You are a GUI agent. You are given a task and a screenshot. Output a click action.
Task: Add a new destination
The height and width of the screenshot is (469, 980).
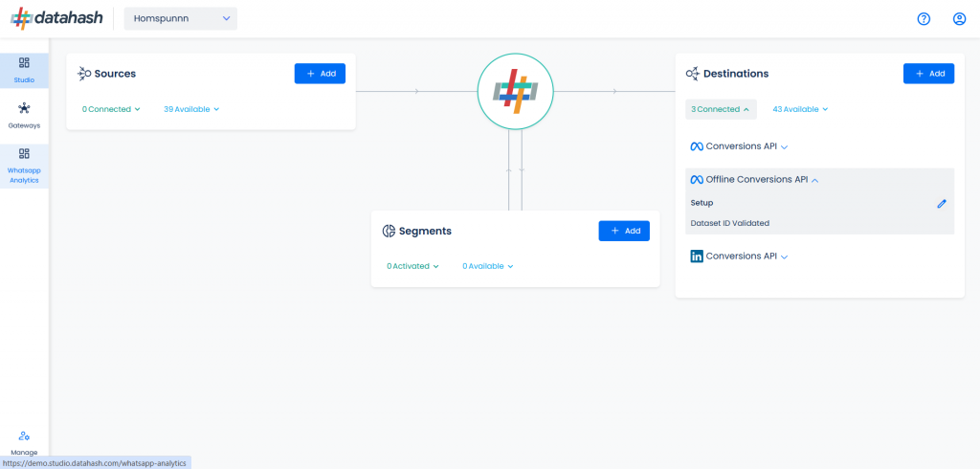928,73
